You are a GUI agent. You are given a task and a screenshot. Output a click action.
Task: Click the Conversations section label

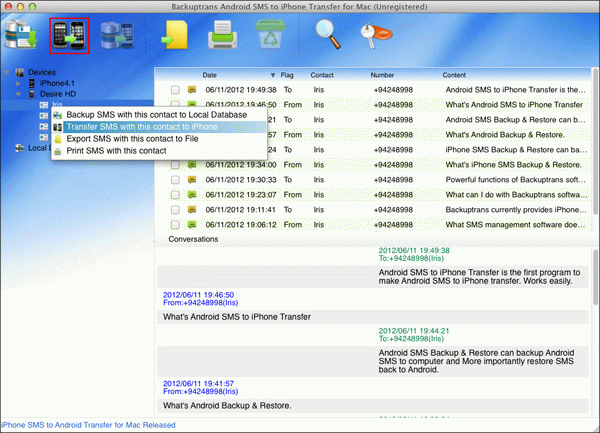tap(193, 239)
